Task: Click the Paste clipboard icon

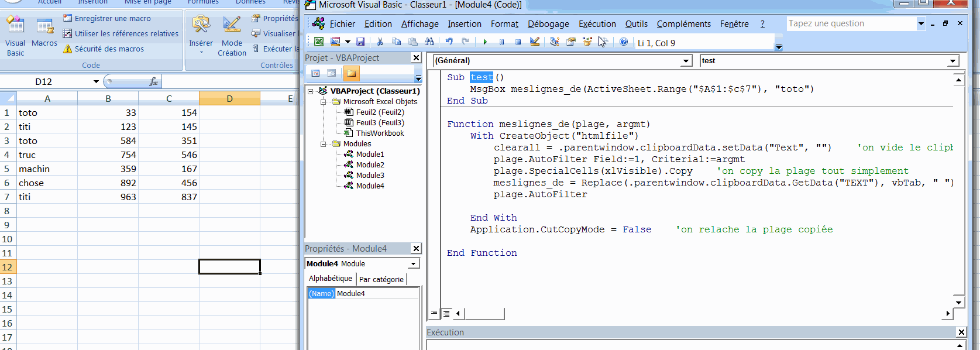Action: [412, 42]
